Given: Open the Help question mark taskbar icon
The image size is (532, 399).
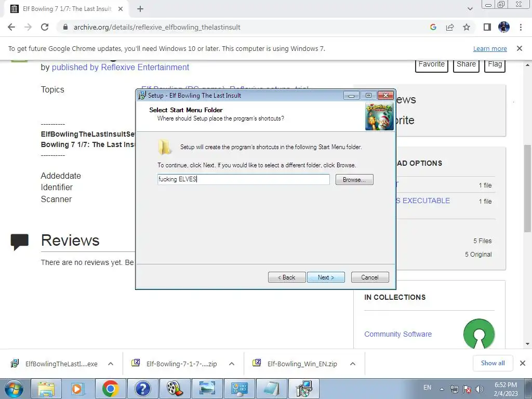Looking at the screenshot, I should [x=142, y=389].
